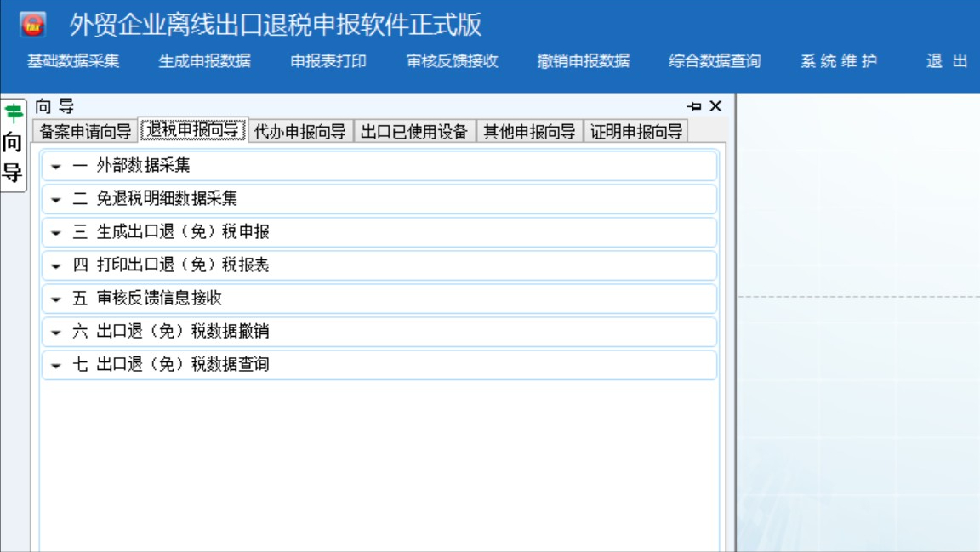Expand arrow for 七 出口退（免）税数据查询
This screenshot has height=552, width=980.
(x=56, y=365)
